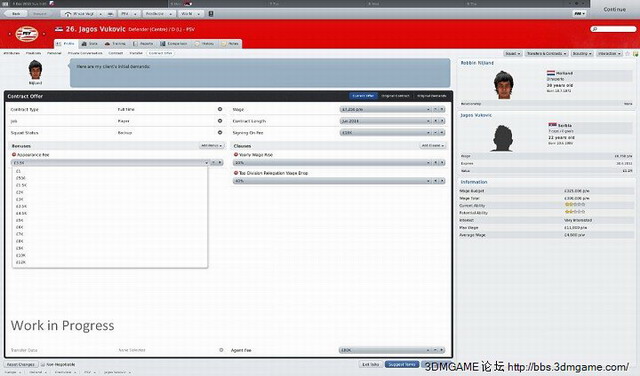Viewport: 640px width, 376px height.
Task: Open the Comparison tab
Action: coord(174,43)
